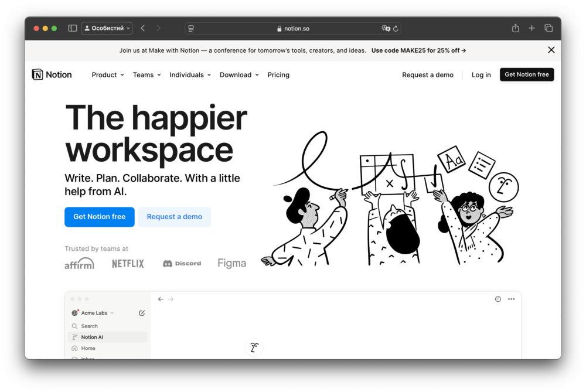Click the forward arrow in Notion preview
586x392 pixels.
pos(171,299)
